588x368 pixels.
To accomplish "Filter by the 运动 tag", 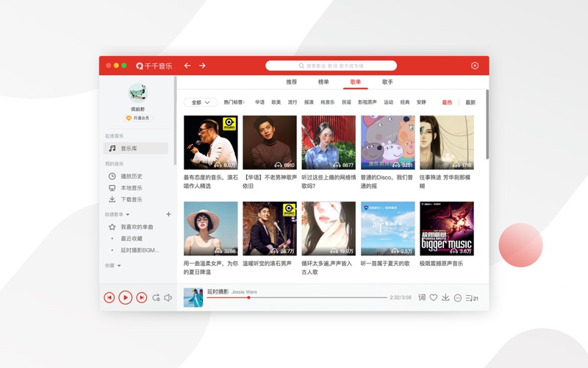I will [x=388, y=102].
